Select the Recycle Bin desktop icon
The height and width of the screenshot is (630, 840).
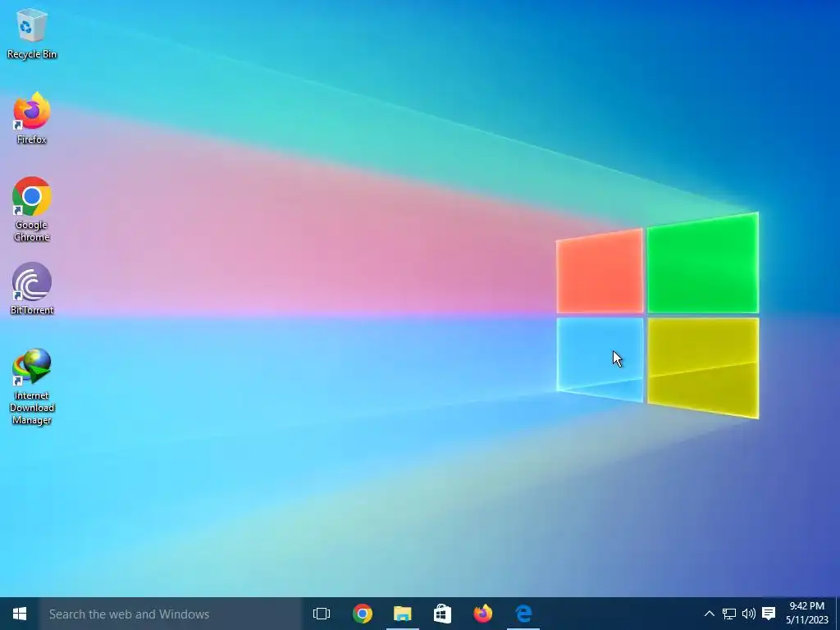tap(32, 33)
